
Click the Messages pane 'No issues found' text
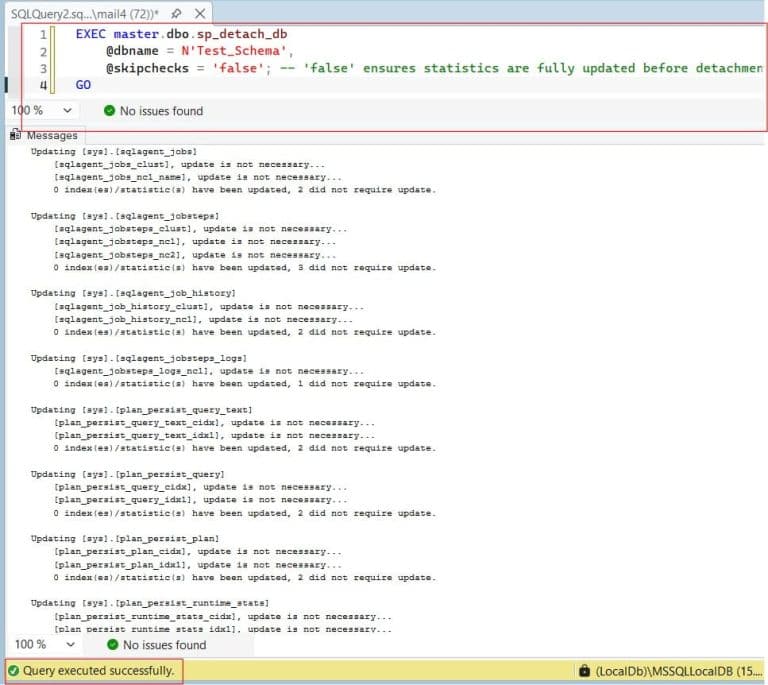165,645
